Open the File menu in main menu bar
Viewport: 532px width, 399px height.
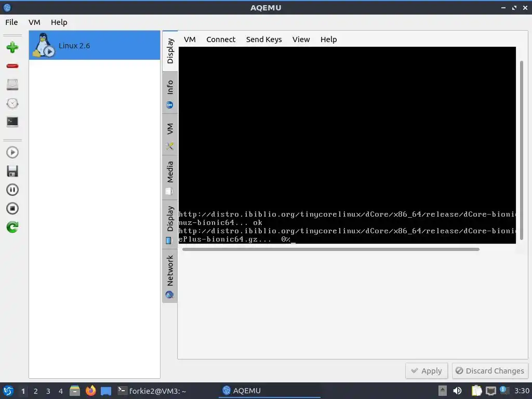point(11,22)
